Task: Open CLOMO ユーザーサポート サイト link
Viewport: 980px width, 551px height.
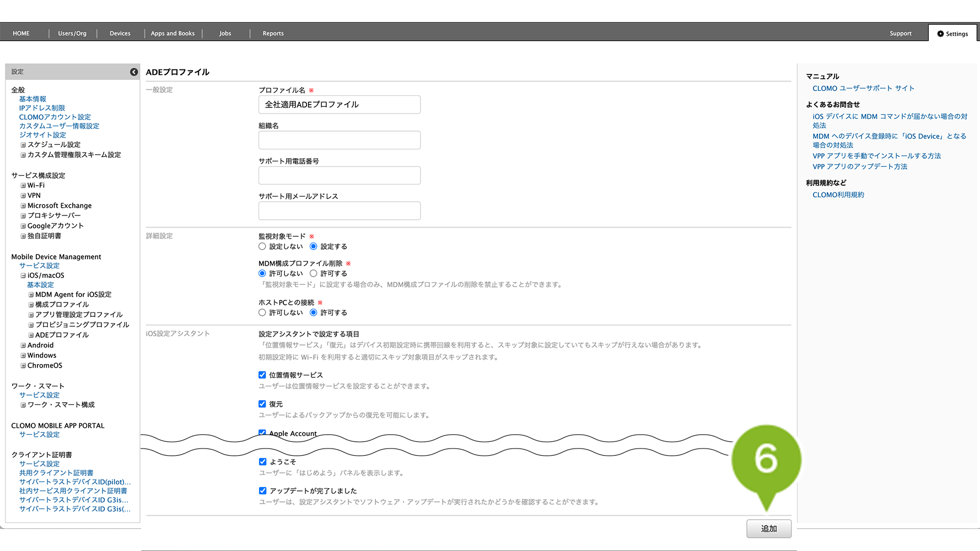Action: pos(863,88)
